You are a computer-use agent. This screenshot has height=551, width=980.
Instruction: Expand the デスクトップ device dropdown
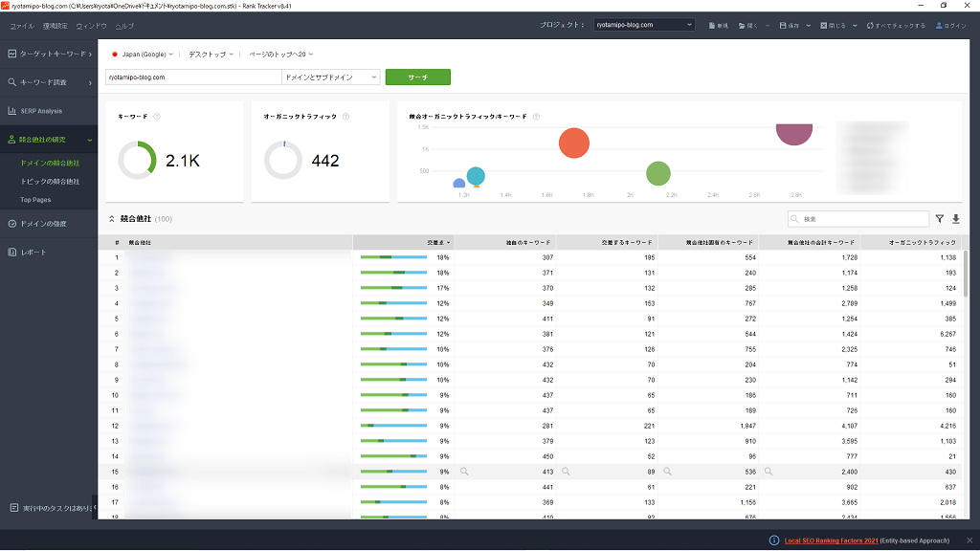coord(209,55)
